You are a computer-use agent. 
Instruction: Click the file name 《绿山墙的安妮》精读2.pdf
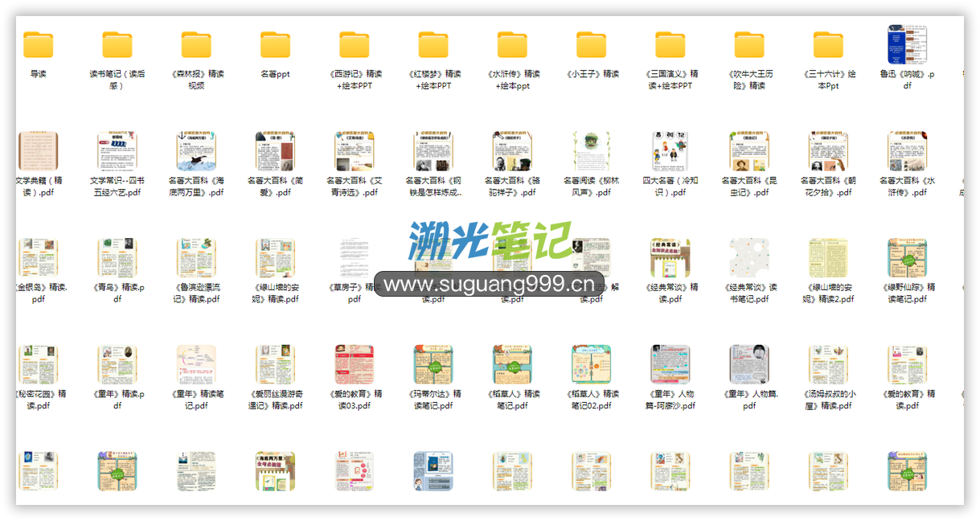point(828,293)
